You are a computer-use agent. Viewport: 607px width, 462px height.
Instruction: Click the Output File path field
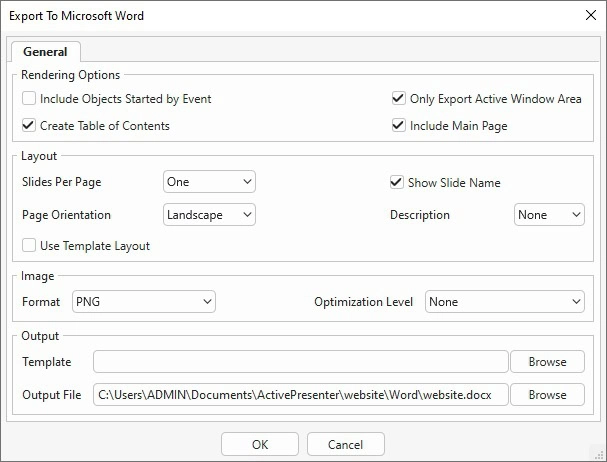tap(301, 395)
